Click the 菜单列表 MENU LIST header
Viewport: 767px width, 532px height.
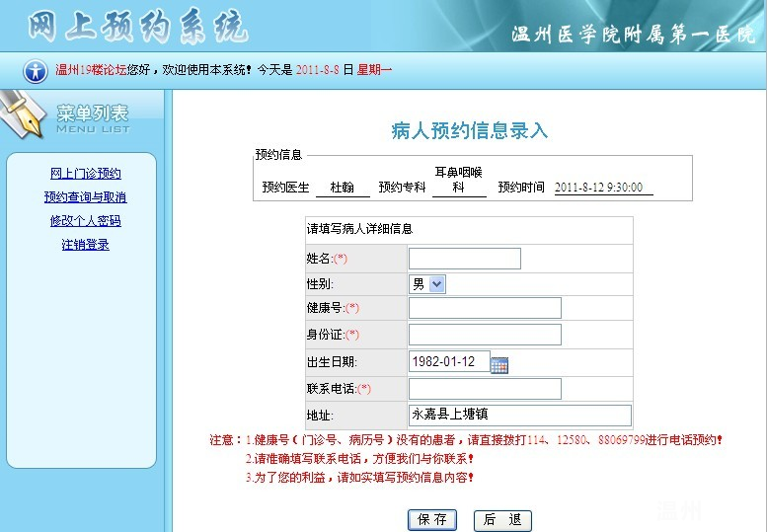(93, 118)
